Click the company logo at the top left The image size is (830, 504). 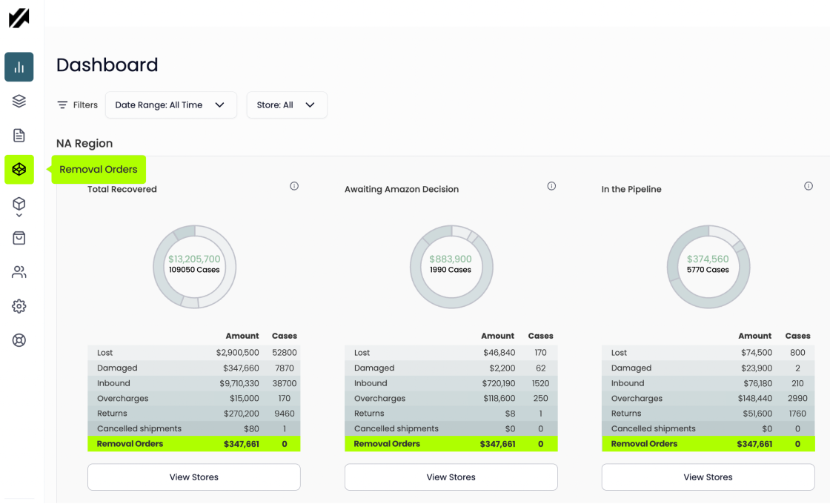tap(19, 19)
